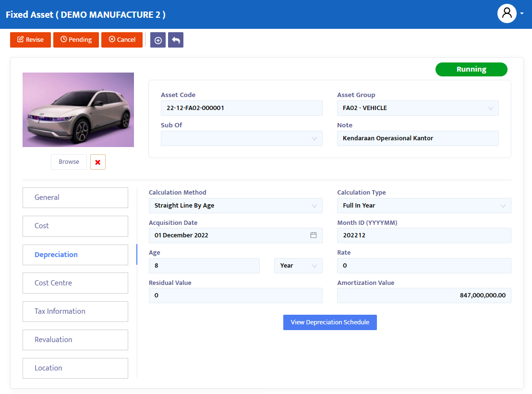Click the Acquisition Date field
Viewport: 532px width, 394px height.
point(235,235)
